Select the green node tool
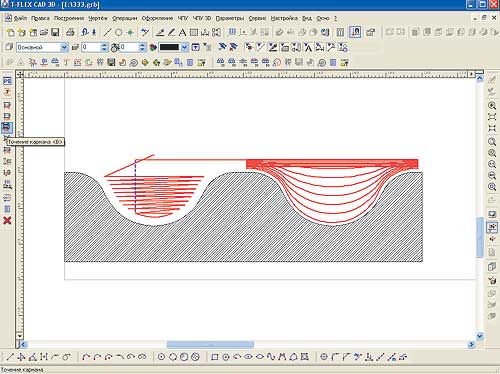Image resolution: width=500 pixels, height=374 pixels. pyautogui.click(x=130, y=32)
